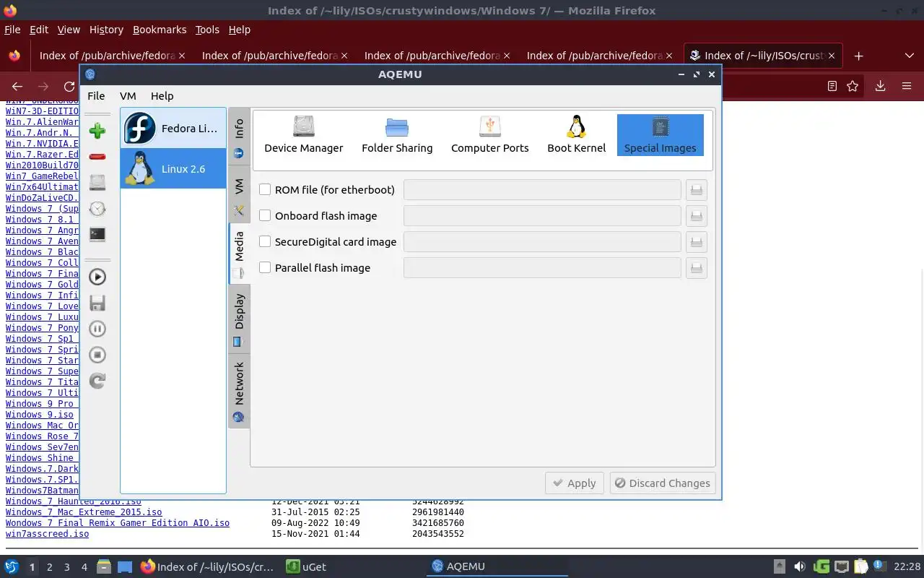This screenshot has height=578, width=924.
Task: Open the AQEMU VM menu
Action: tap(128, 95)
